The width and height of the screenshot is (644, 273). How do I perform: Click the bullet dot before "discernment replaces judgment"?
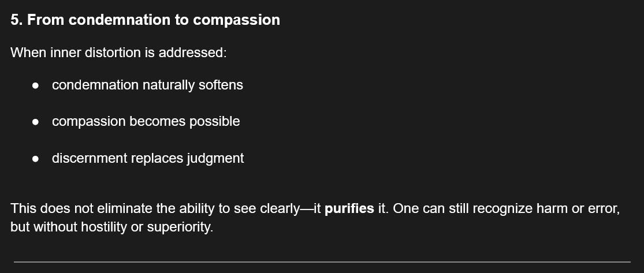(x=36, y=158)
